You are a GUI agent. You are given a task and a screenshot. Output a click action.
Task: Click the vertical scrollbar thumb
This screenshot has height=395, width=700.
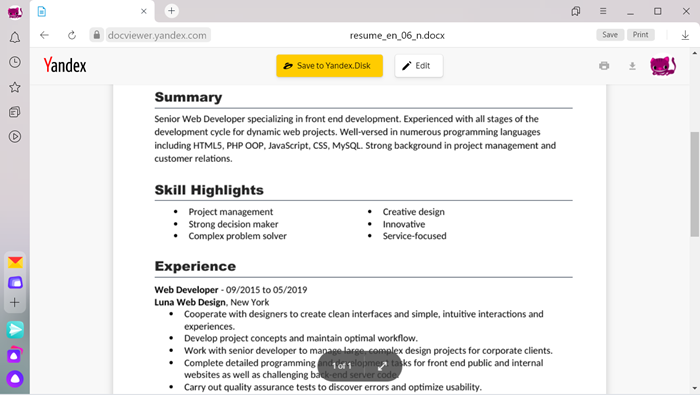click(694, 184)
